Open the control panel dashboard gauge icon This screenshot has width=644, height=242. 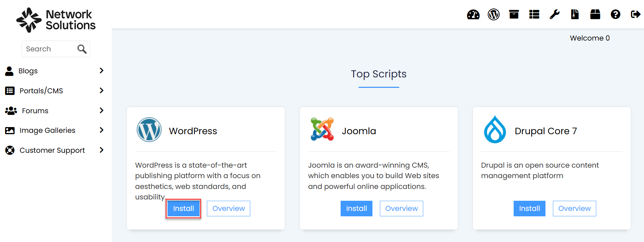click(x=473, y=15)
